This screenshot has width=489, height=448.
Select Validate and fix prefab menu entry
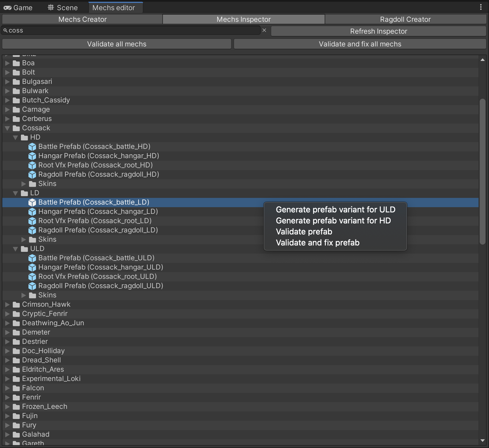pyautogui.click(x=317, y=243)
